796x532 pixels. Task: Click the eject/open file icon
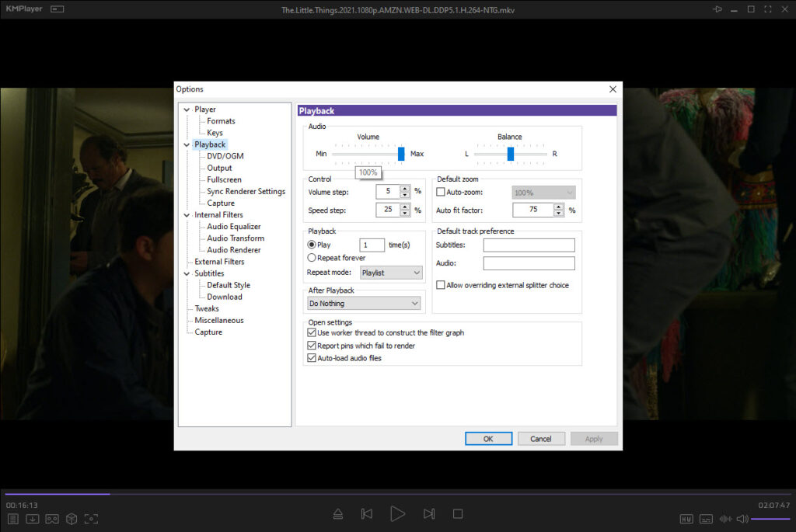point(338,514)
